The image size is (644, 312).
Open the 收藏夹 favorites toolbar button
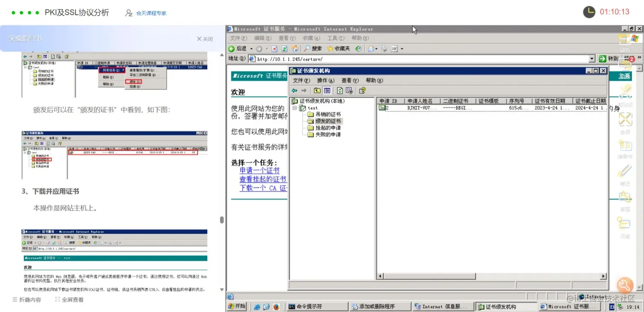pyautogui.click(x=338, y=49)
